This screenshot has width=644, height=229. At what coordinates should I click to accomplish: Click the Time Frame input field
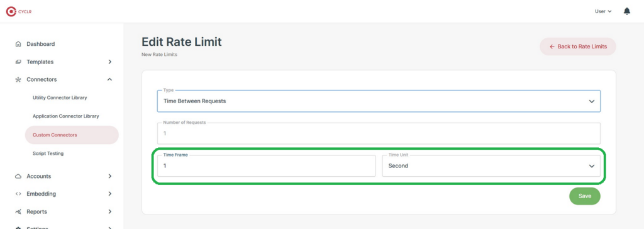point(266,166)
